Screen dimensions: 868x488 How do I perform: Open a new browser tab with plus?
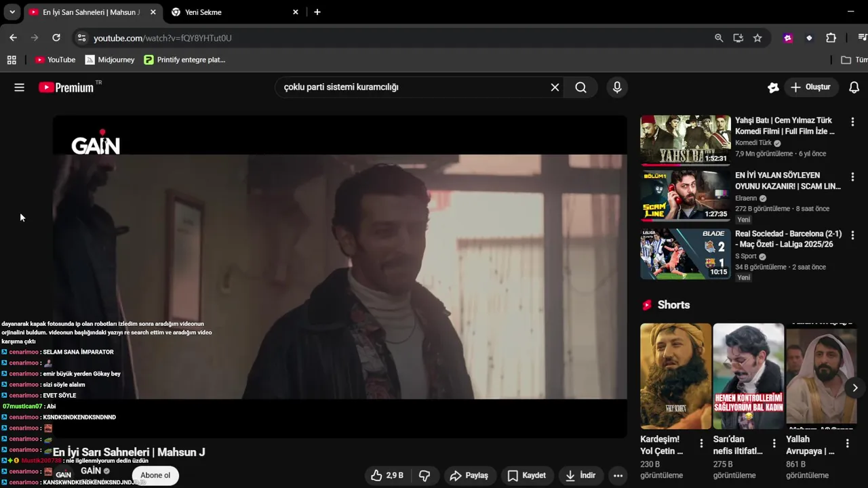click(x=317, y=12)
